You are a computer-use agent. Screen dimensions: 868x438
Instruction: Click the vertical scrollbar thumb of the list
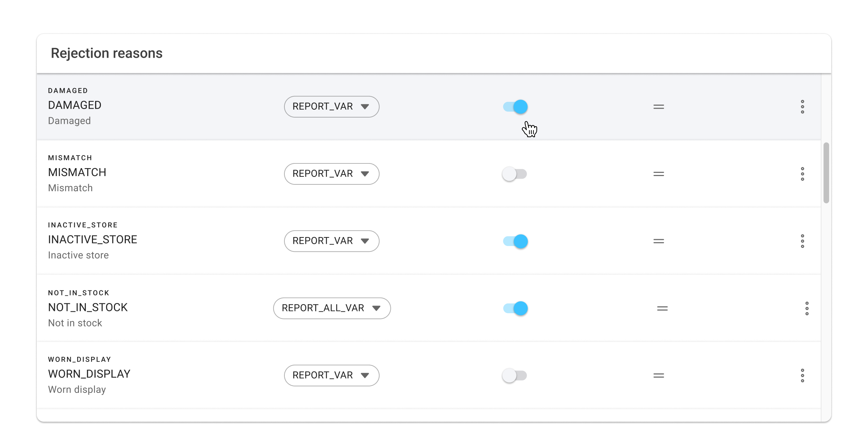tap(826, 173)
